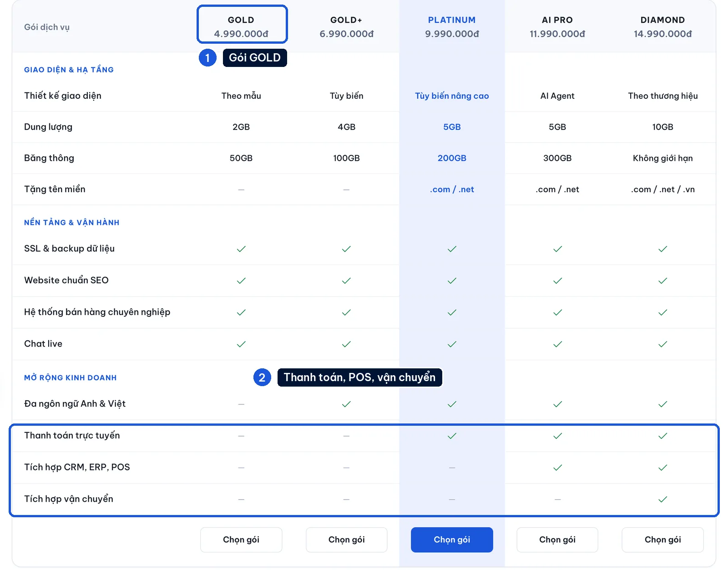This screenshot has height=576, width=728.
Task: Click Thanh toán trực tuyến checkmark under DIAMOND
Action: click(x=662, y=436)
